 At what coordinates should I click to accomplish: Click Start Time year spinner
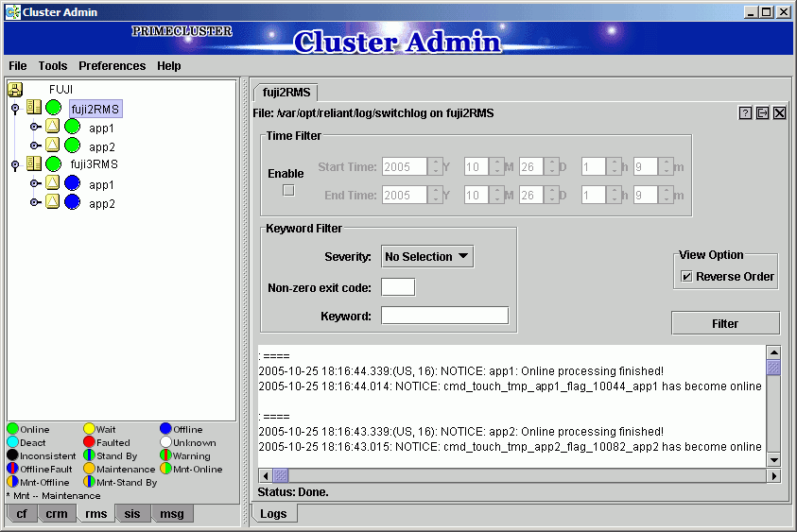[436, 166]
